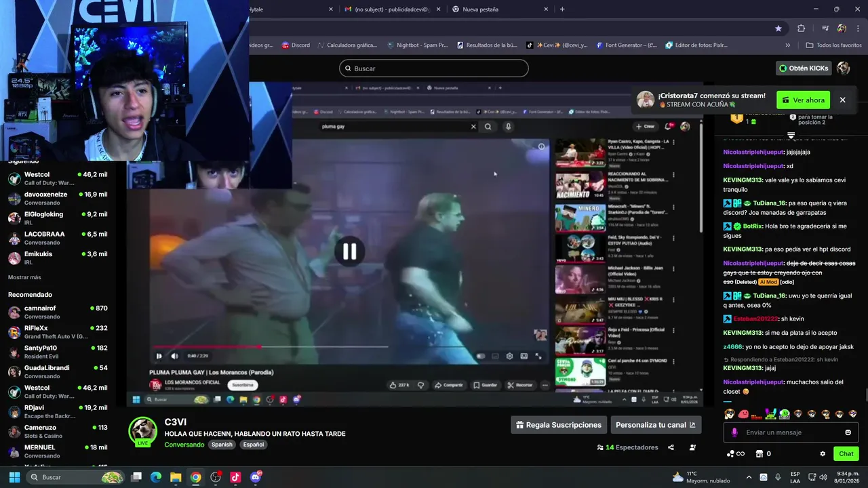Open Calculadora gráfica bookmark
This screenshot has width=868, height=488.
pos(347,45)
